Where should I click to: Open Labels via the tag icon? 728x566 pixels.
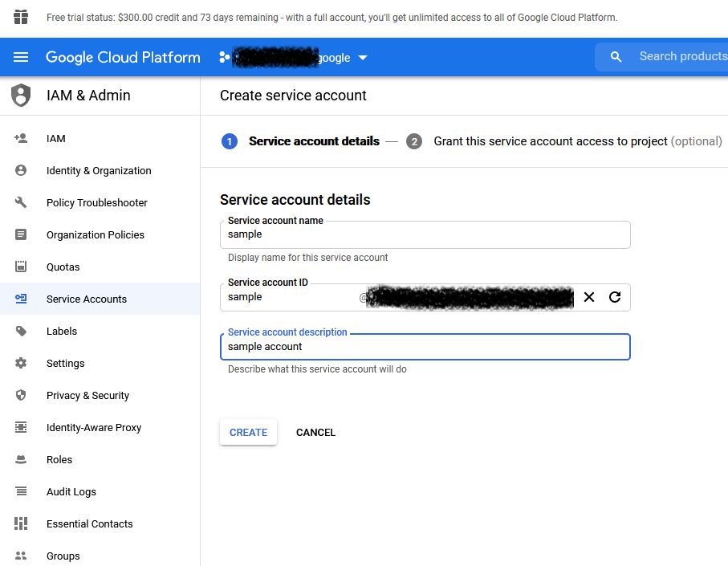tap(21, 331)
